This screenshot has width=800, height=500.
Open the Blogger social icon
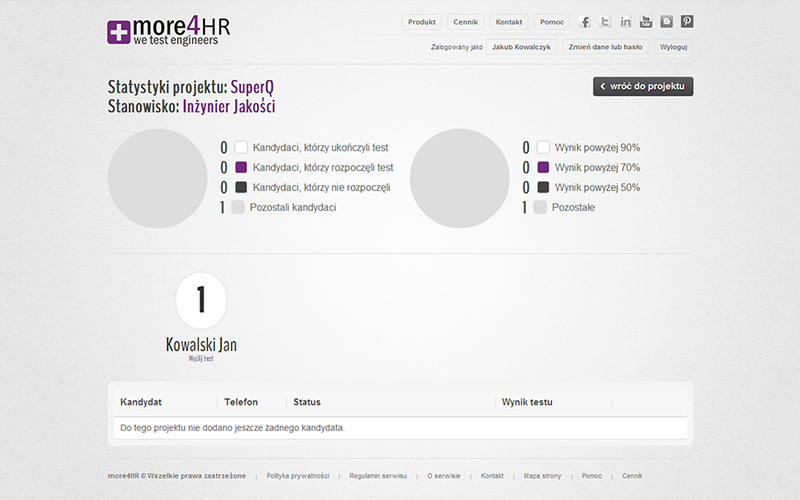tap(666, 21)
